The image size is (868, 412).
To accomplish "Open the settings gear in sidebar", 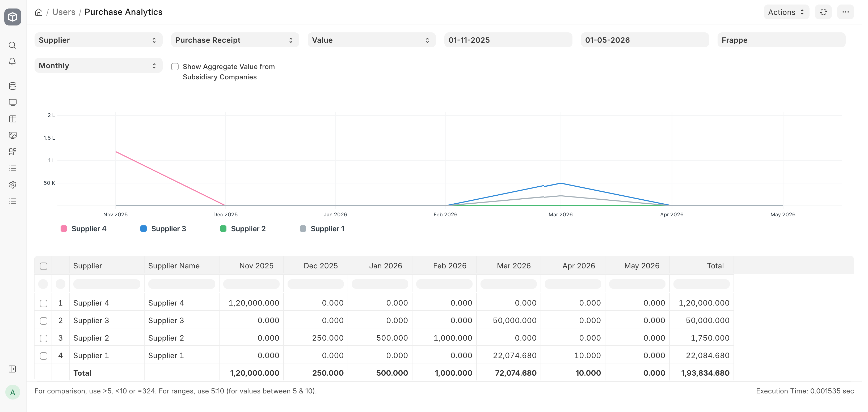I will point(12,185).
